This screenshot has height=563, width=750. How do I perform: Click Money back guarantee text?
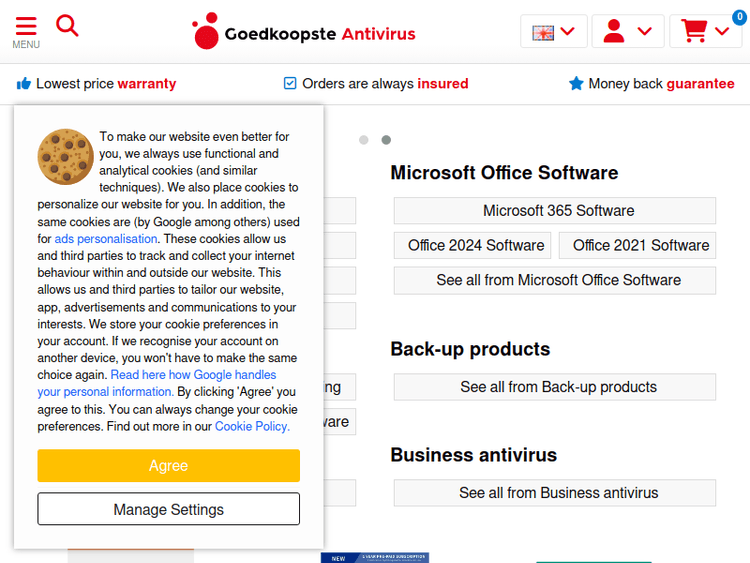tap(661, 84)
